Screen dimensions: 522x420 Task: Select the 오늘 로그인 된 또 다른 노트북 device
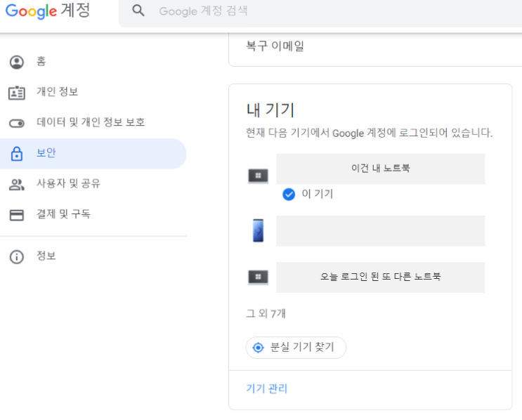(x=380, y=277)
